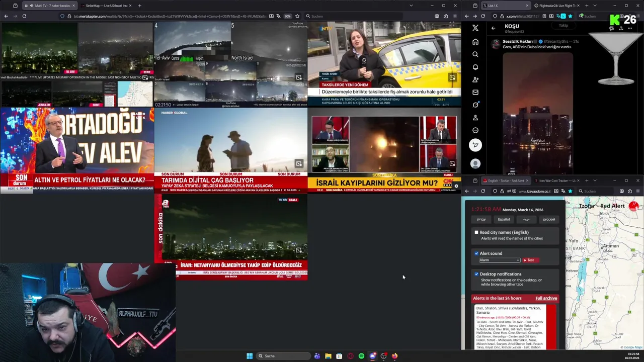644x362 pixels.
Task: Open extensions icon in the Tzofar browser window
Action: pos(630,191)
